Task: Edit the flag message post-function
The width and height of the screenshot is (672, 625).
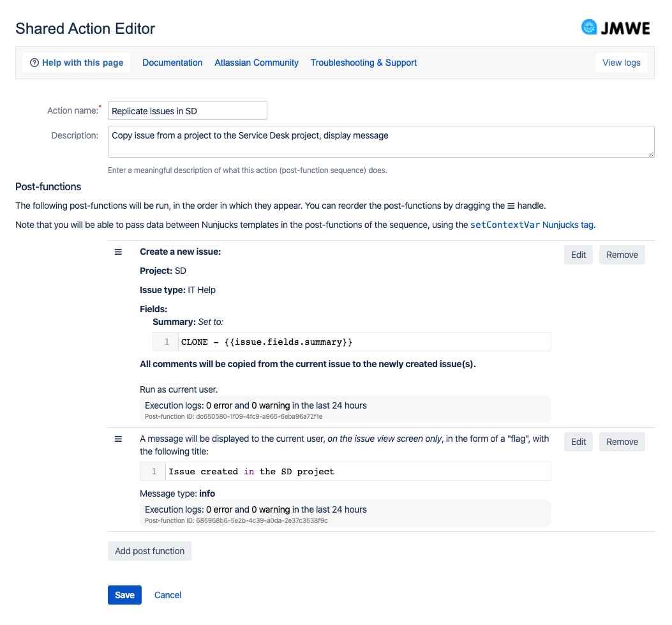Action: [x=578, y=441]
